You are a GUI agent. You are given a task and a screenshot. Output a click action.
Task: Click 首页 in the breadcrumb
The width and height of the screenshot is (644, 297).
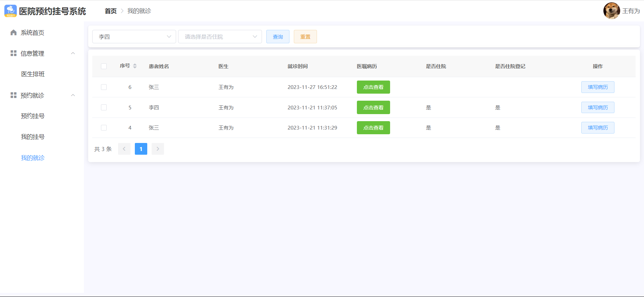click(111, 11)
